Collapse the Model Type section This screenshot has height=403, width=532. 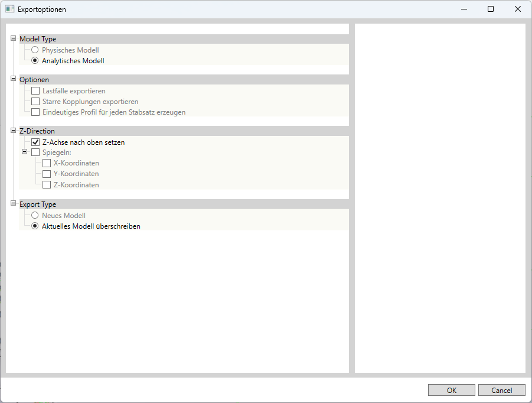coord(13,38)
